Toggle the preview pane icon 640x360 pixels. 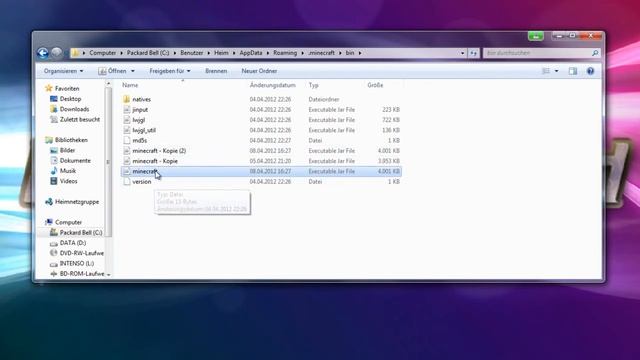coord(573,71)
